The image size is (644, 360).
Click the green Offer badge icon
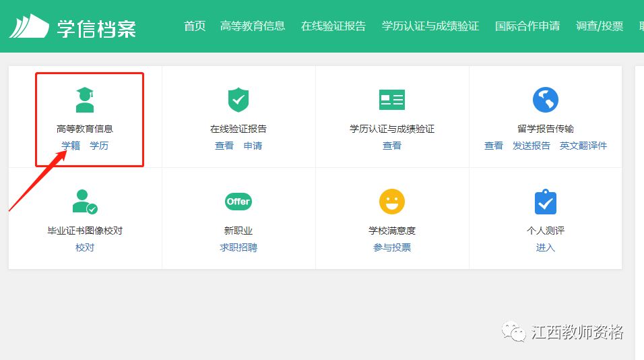pos(238,202)
